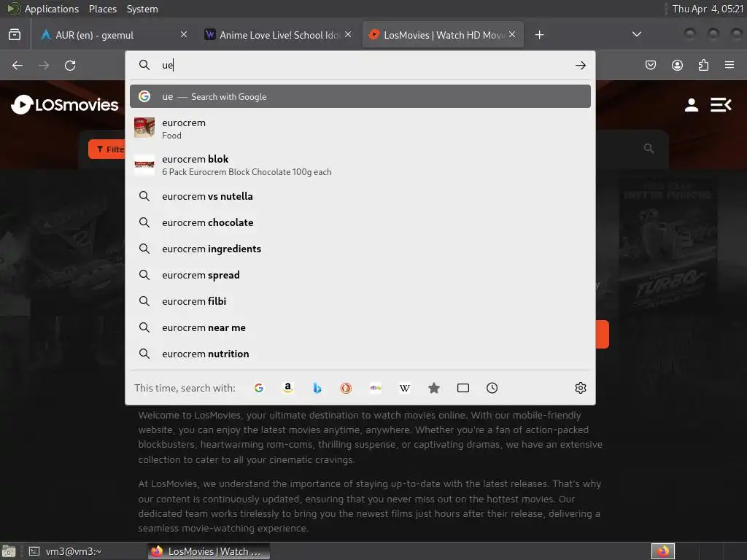Pick 'eurocrem vs nutella' suggestion

[x=360, y=196]
